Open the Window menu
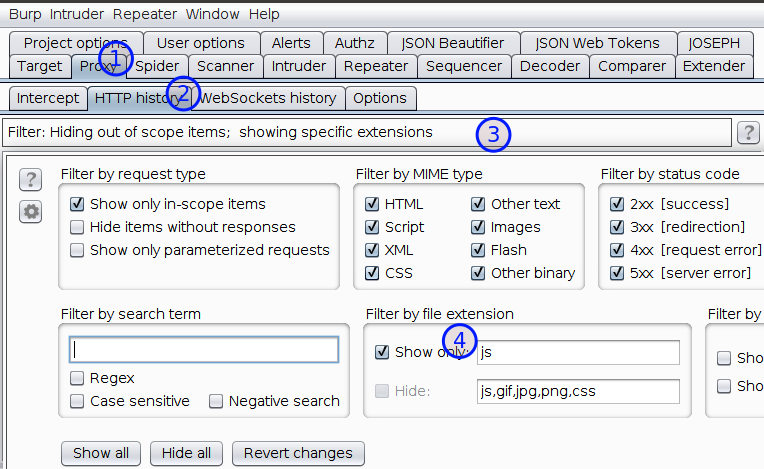The width and height of the screenshot is (764, 469). click(x=212, y=14)
